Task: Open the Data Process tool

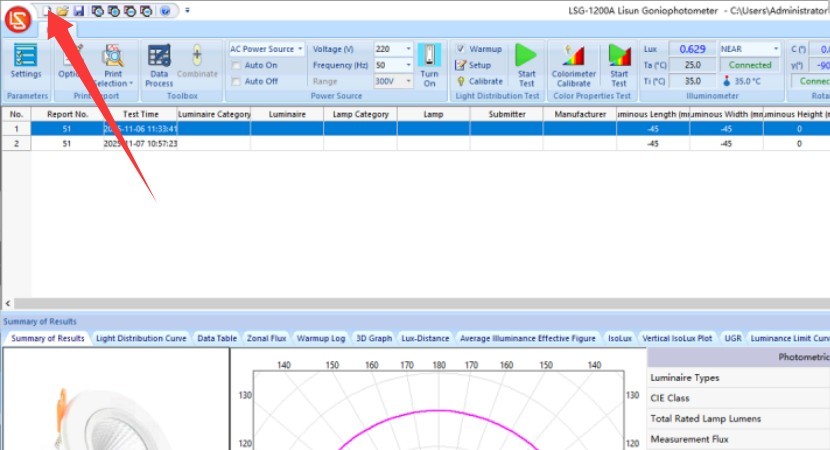Action: point(159,66)
